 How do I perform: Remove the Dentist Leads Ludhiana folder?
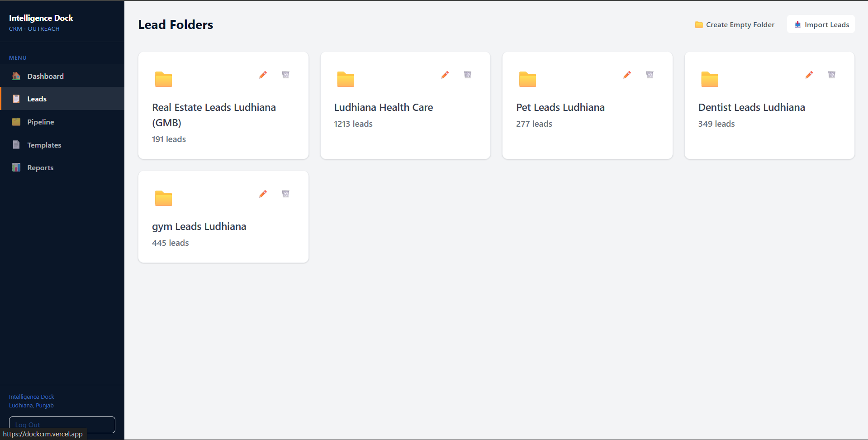[x=832, y=75]
